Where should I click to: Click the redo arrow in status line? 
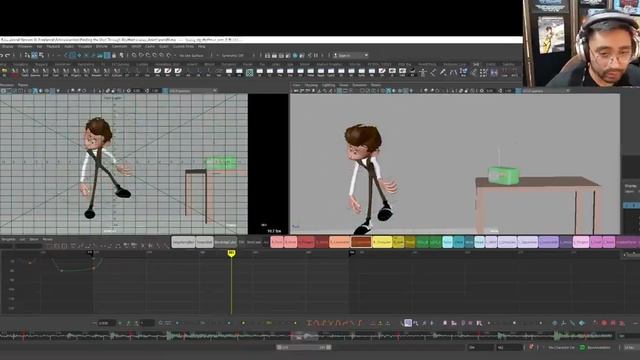pos(8,55)
